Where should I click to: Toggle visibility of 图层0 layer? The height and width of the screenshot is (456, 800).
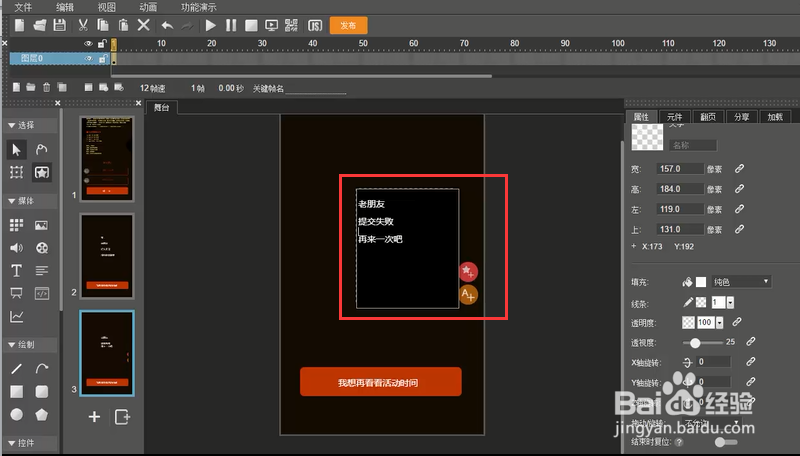(x=89, y=59)
